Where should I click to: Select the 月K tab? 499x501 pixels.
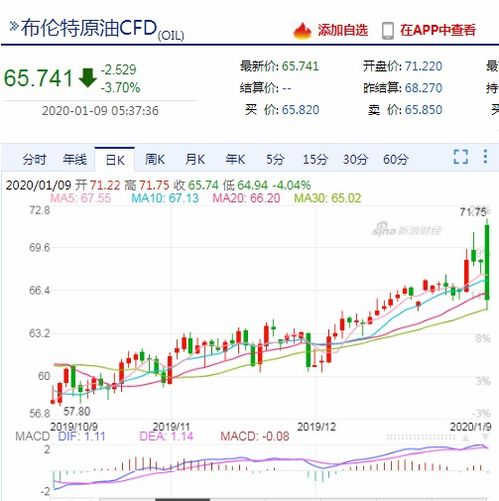(195, 159)
